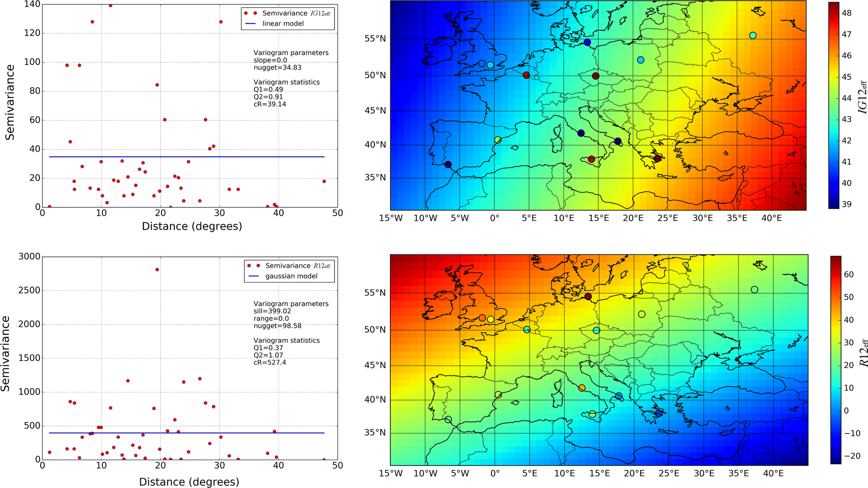Click the 'IG12eff' colorbar label
Viewport: 868px width, 488px height.
[863, 97]
